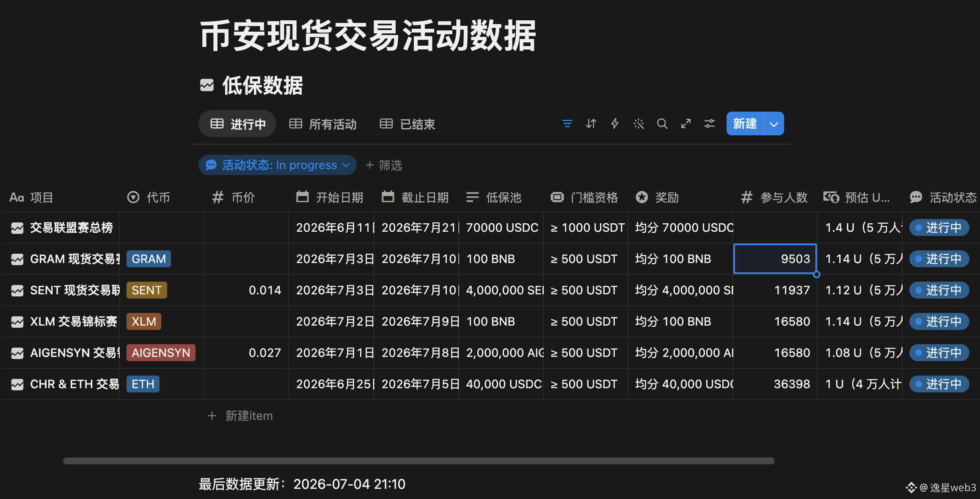Screen dimensions: 980x499
Task: Click page icon of 交易联盟赛总榜 row
Action: coord(17,228)
